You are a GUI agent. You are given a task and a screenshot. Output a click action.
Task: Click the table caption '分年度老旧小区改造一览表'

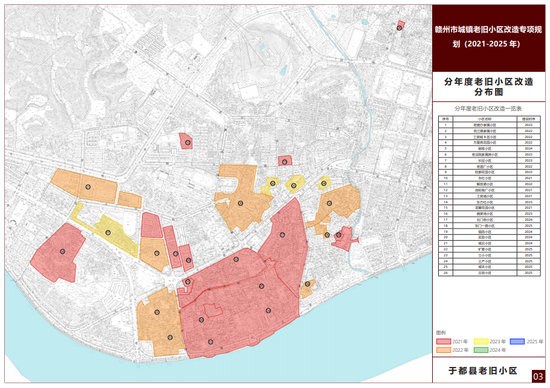(x=489, y=109)
